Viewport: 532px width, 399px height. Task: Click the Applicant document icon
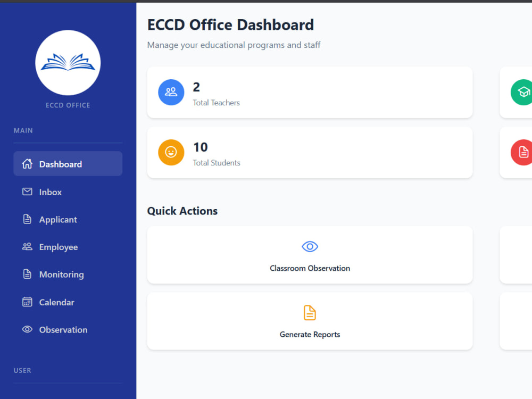click(27, 219)
